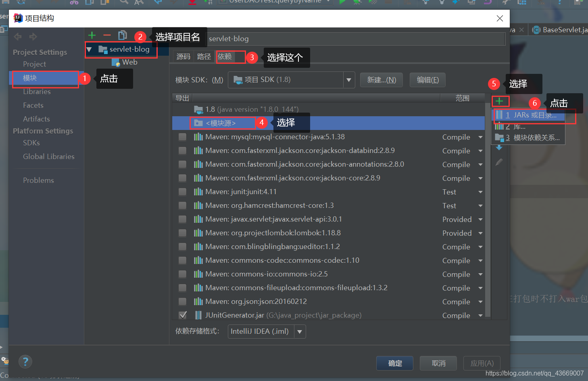
Task: Click the remove module minus icon
Action: click(x=107, y=36)
